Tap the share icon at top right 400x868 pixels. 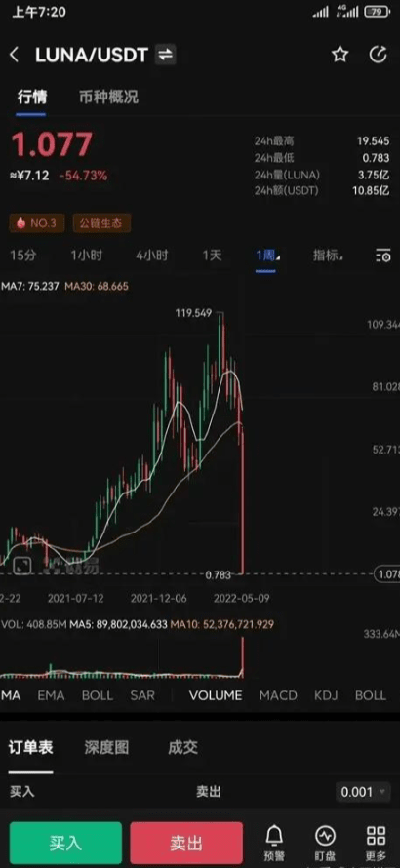pos(379,55)
